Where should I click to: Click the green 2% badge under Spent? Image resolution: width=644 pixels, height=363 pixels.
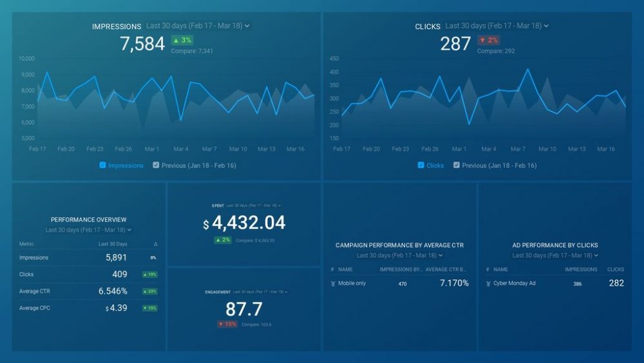click(x=223, y=240)
